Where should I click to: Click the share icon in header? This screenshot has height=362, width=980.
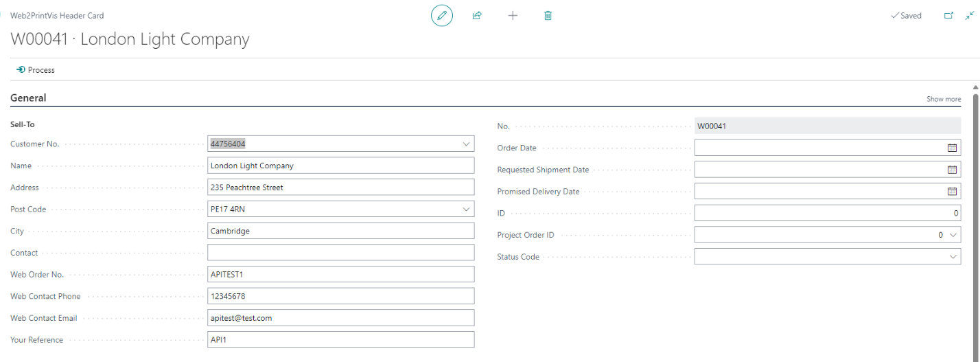tap(477, 15)
